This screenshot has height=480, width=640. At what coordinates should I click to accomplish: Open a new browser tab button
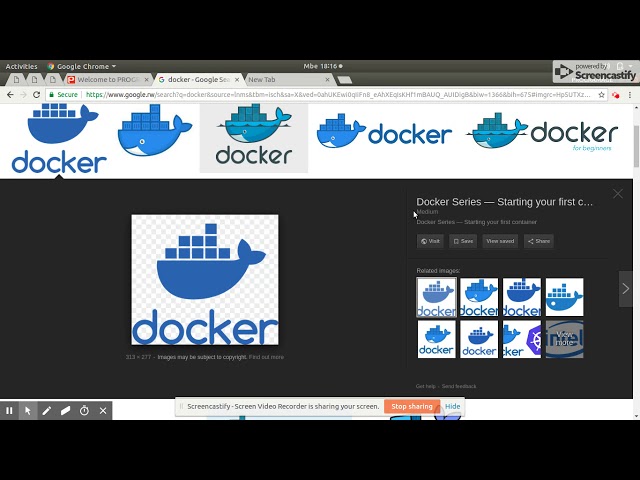(x=345, y=80)
